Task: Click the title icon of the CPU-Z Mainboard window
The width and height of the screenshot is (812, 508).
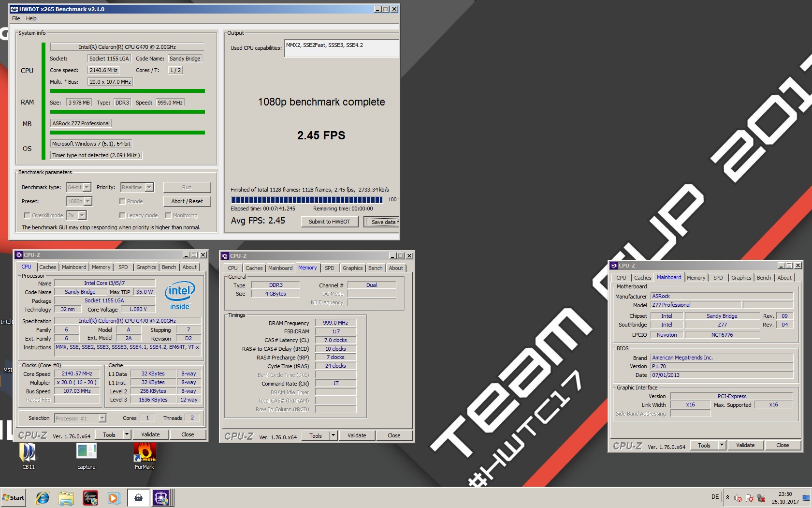Action: point(614,266)
